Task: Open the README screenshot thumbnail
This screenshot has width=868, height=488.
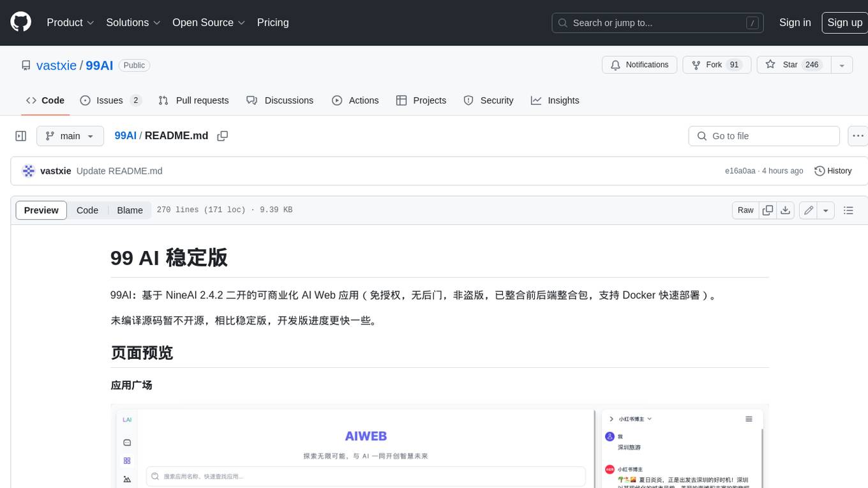Action: pyautogui.click(x=440, y=446)
